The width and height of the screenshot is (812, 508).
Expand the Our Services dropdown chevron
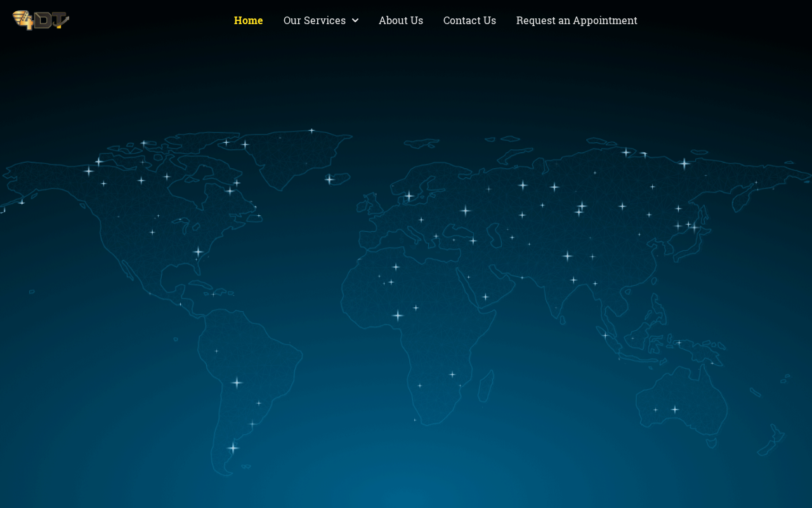355,20
